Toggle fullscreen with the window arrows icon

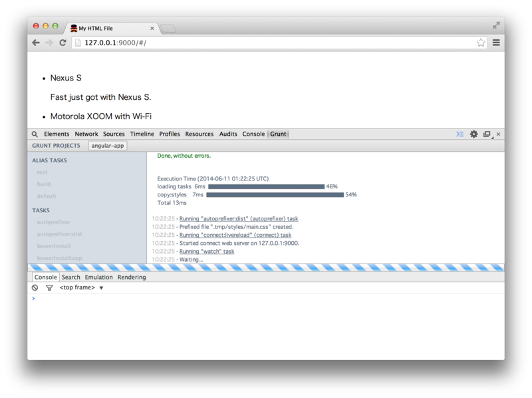pyautogui.click(x=496, y=25)
